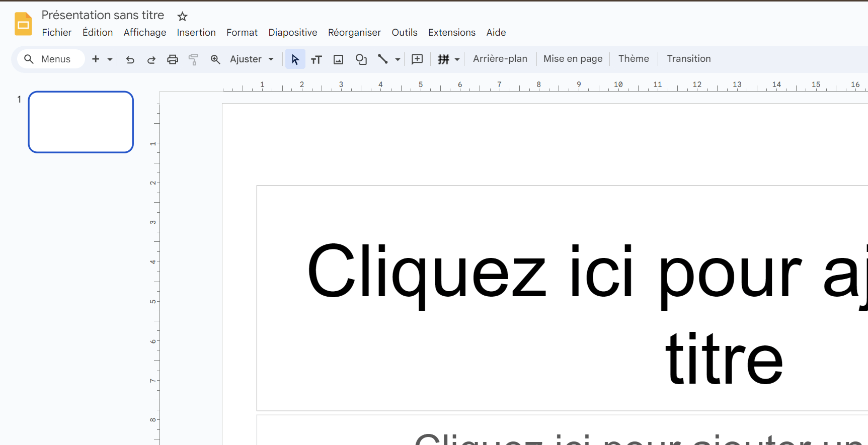Open the Affichage menu
This screenshot has width=868, height=445.
145,33
